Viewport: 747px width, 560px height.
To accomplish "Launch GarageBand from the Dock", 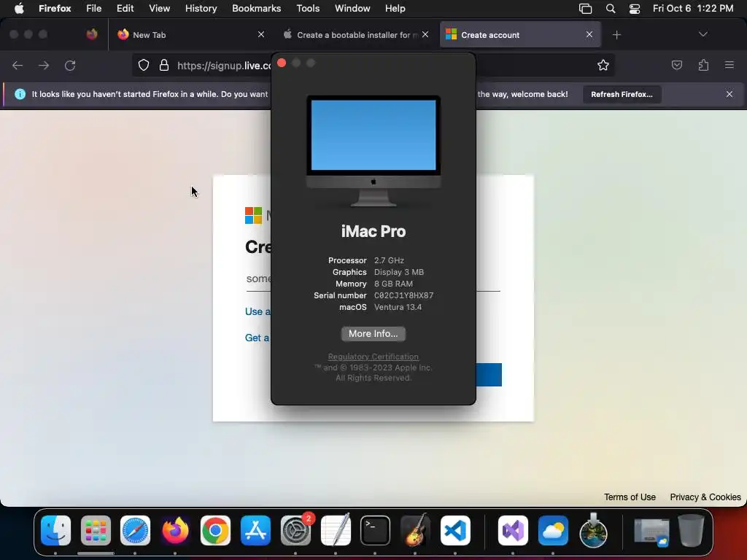I will 415,530.
